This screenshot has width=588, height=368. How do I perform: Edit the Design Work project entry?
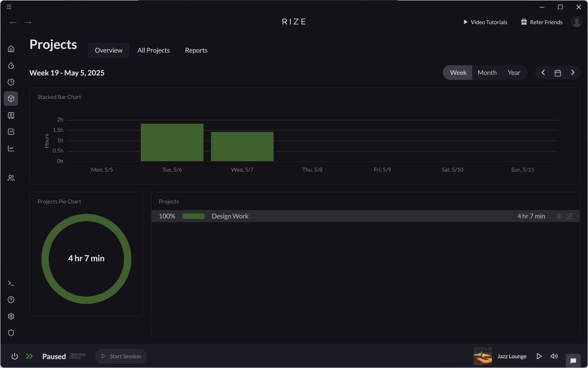(570, 216)
